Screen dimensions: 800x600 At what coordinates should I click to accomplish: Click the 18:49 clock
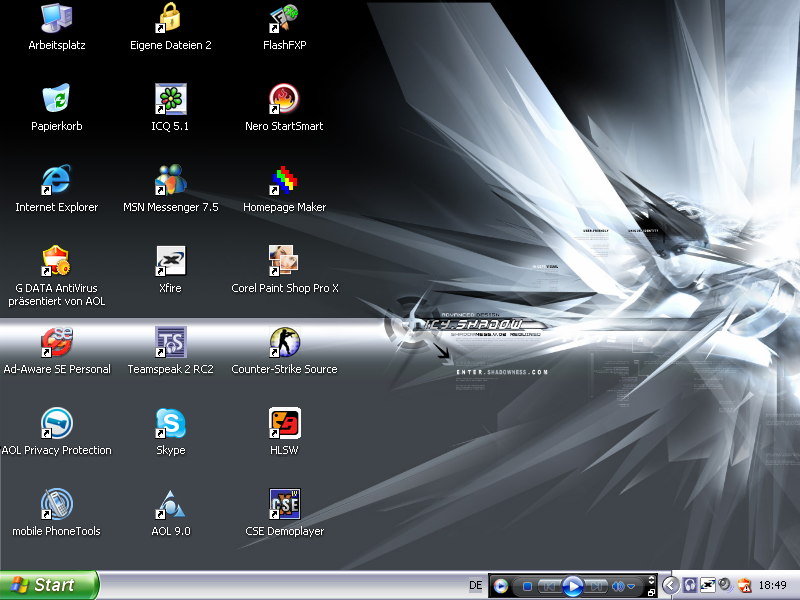772,585
